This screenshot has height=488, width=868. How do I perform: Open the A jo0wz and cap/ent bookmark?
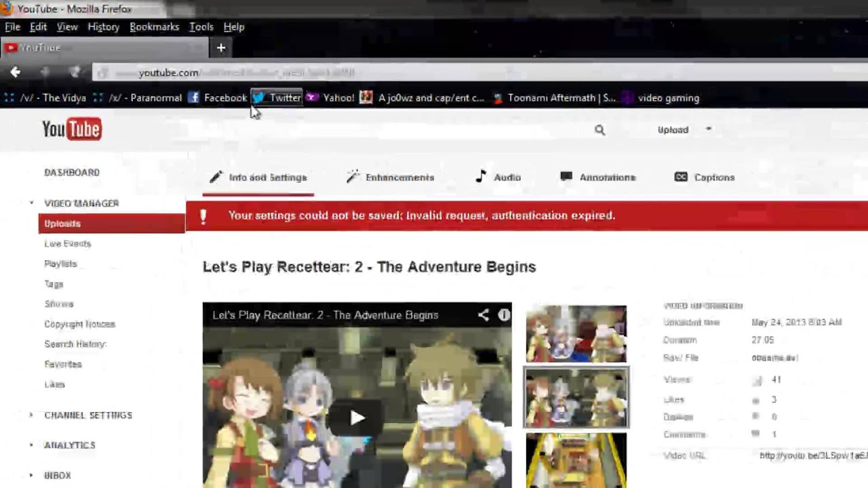pos(422,98)
